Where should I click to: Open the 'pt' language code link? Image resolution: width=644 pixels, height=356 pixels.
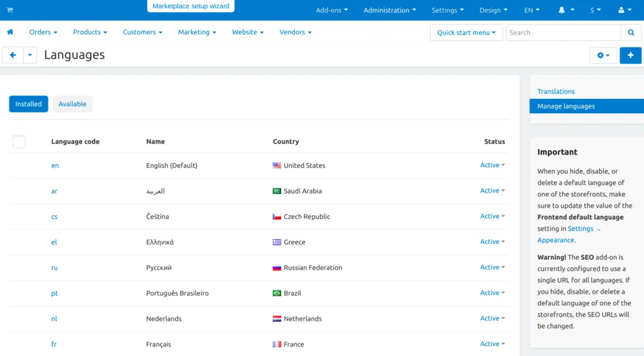point(54,293)
